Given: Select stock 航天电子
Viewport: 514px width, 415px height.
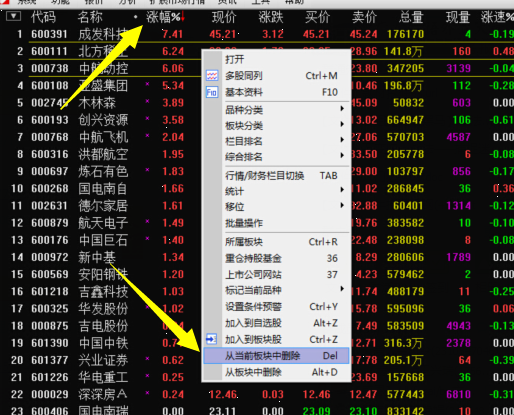Looking at the screenshot, I should pos(103,223).
